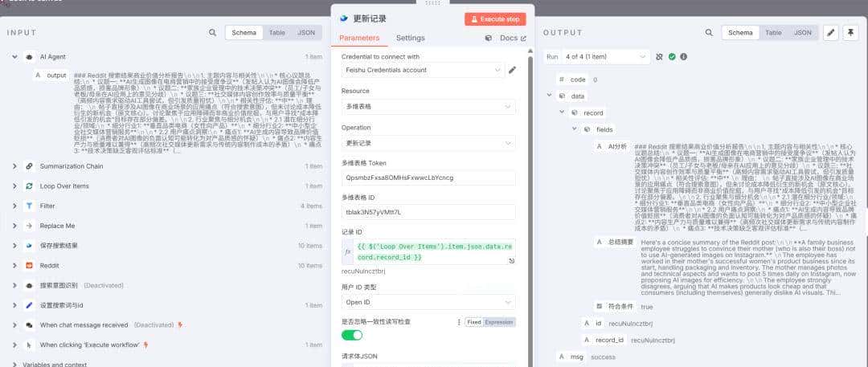Show INPUT as Table view
This screenshot has height=367, width=868.
[x=276, y=33]
